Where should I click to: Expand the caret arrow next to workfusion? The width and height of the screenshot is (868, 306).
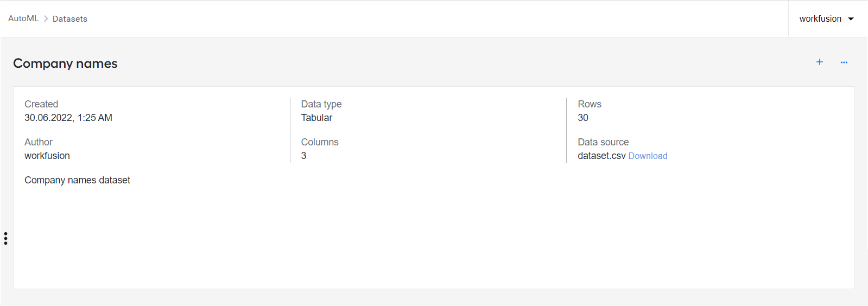click(x=851, y=19)
